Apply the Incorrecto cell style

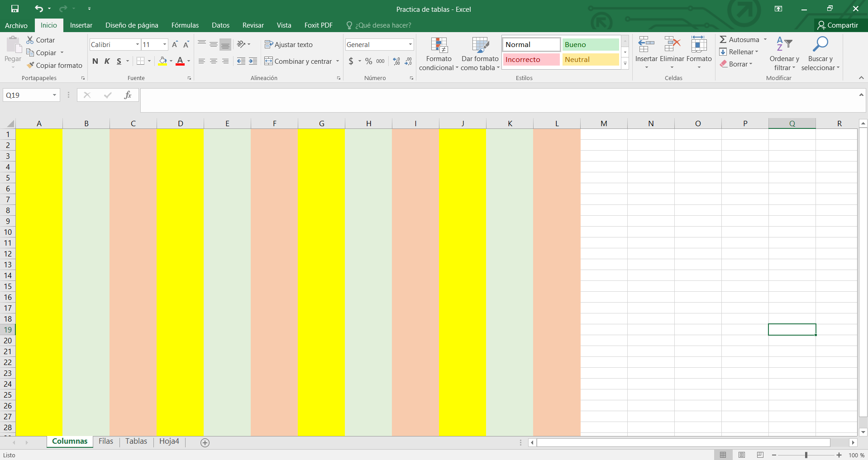coord(531,60)
